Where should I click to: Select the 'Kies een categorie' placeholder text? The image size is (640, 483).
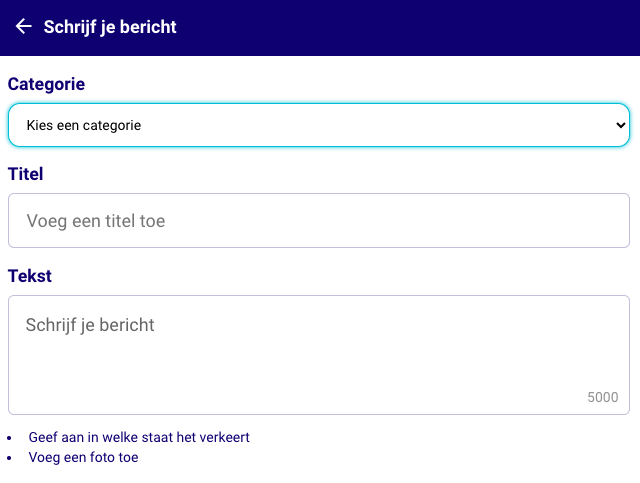click(x=84, y=126)
